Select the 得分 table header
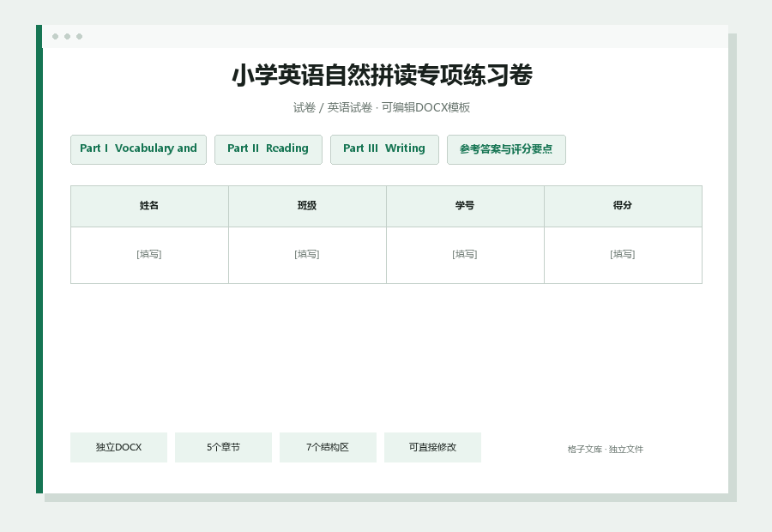The image size is (772, 532). (623, 206)
